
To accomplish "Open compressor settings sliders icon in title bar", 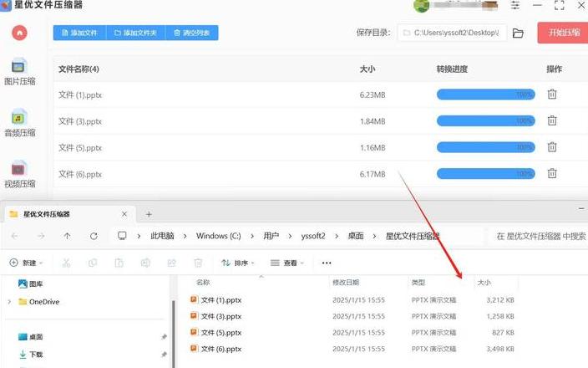I will pos(515,5).
